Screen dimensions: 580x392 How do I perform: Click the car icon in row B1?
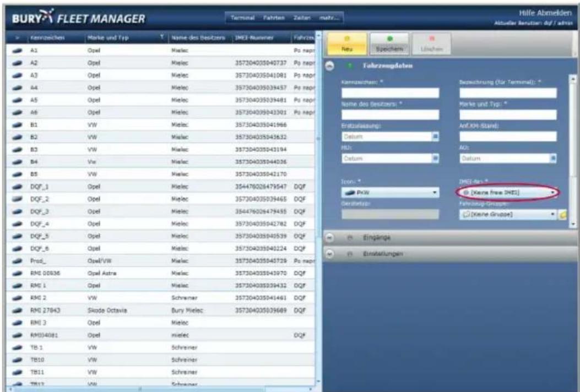(17, 125)
